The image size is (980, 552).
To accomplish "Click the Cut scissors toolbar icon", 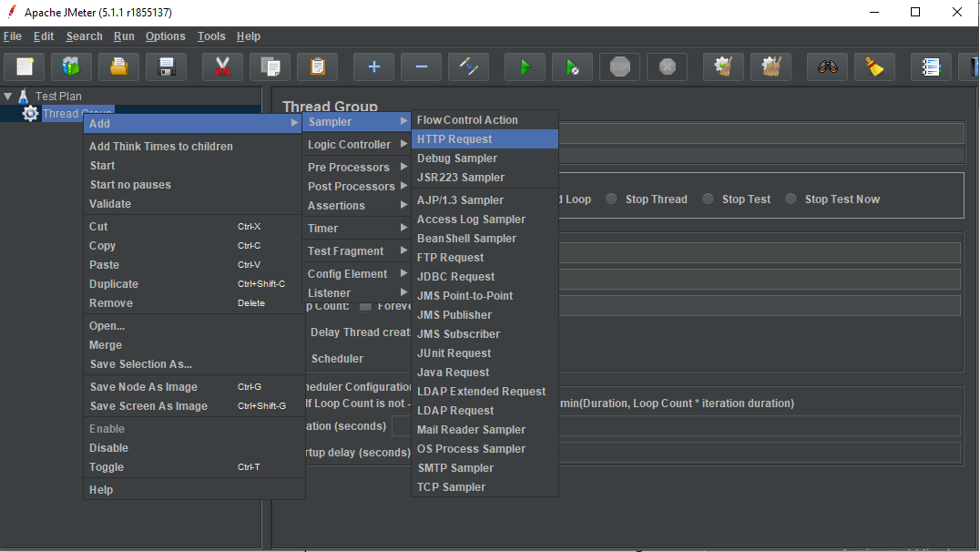I will [222, 66].
